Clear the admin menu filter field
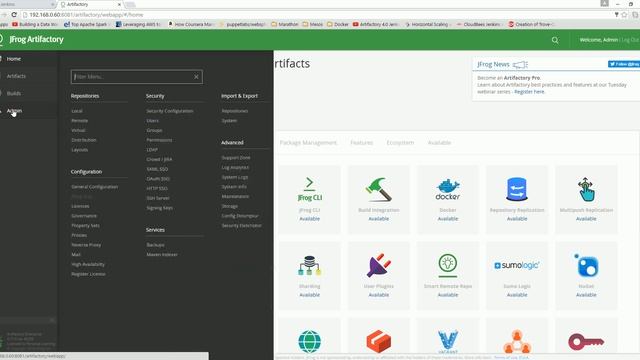This screenshot has width=640, height=360. [x=196, y=77]
